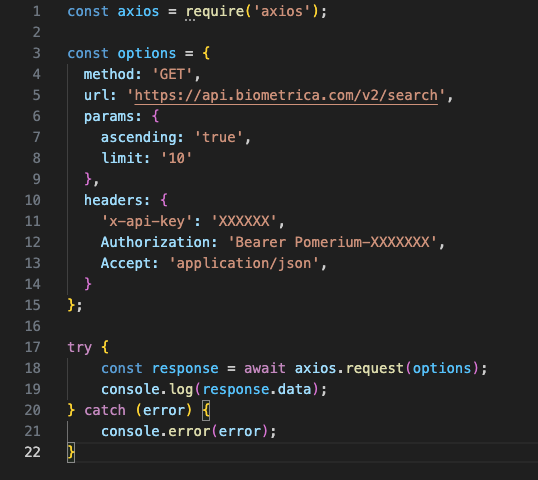
Task: Click the limit value '10'
Action: click(176, 159)
